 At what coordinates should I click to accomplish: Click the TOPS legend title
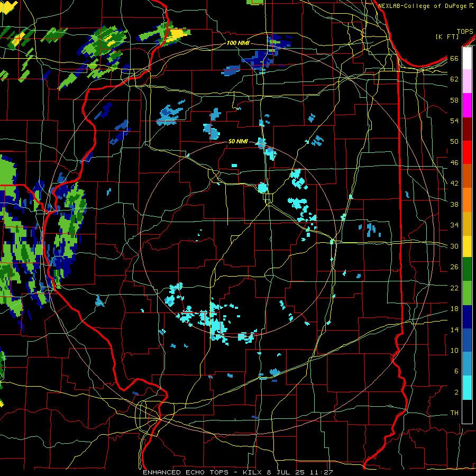pyautogui.click(x=465, y=31)
